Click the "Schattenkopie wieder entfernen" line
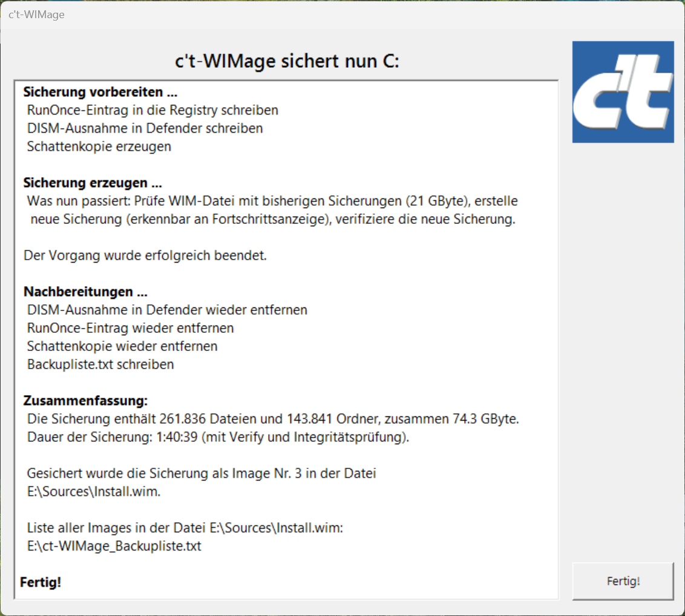 [x=122, y=346]
